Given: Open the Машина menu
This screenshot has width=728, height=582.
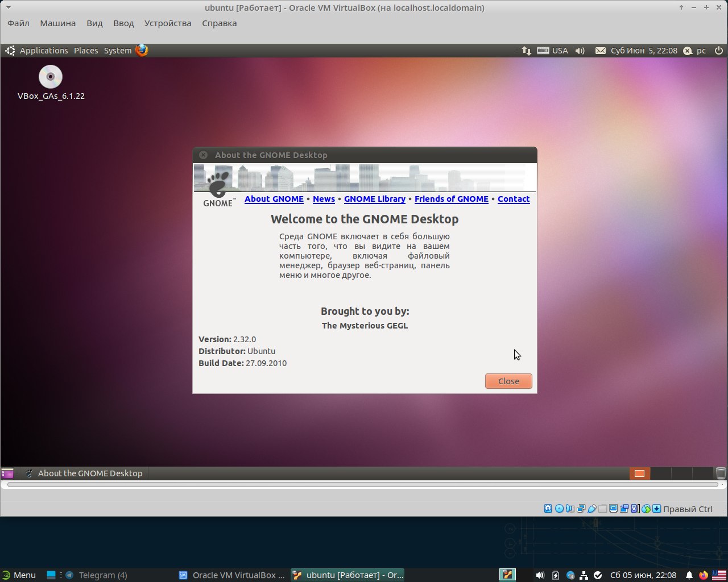Looking at the screenshot, I should coord(57,23).
